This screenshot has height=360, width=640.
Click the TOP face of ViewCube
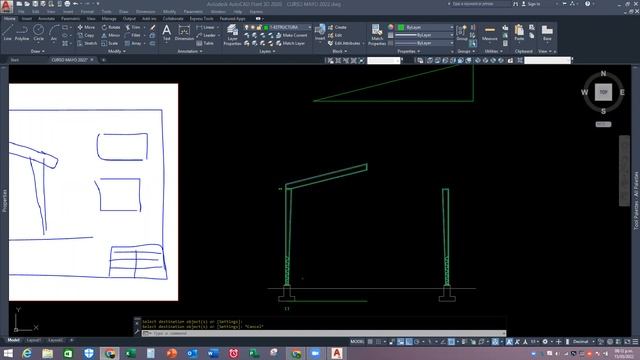603,92
